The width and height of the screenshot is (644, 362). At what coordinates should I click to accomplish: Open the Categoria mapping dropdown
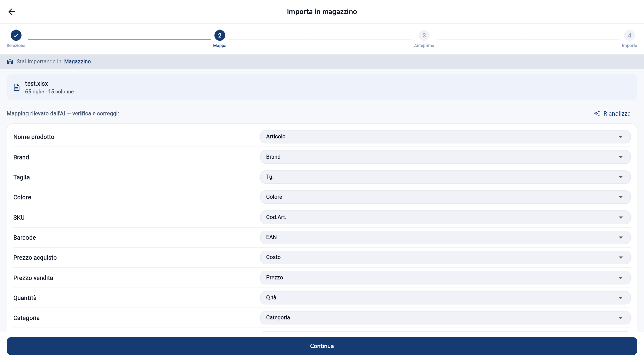coord(445,318)
